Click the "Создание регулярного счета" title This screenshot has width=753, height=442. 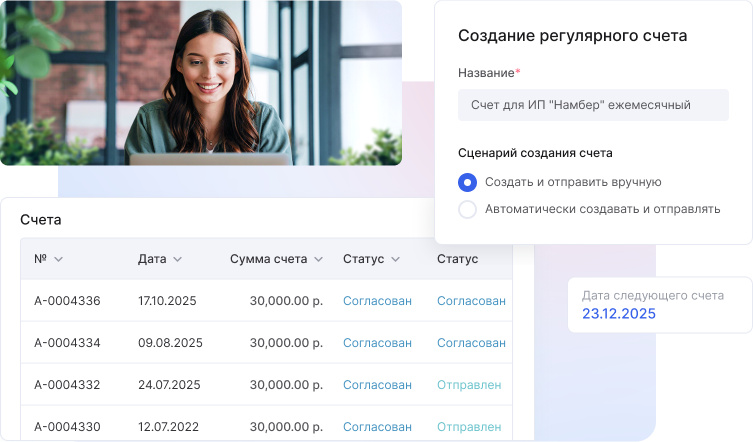[572, 36]
